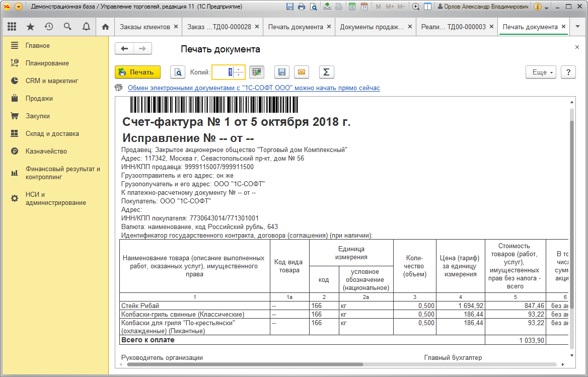Click the send by email envelope icon
Viewport: 588px width, 377px height.
[x=302, y=72]
